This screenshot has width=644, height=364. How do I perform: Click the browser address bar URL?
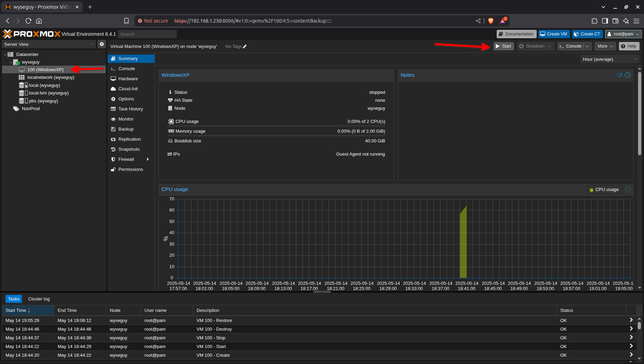[253, 21]
